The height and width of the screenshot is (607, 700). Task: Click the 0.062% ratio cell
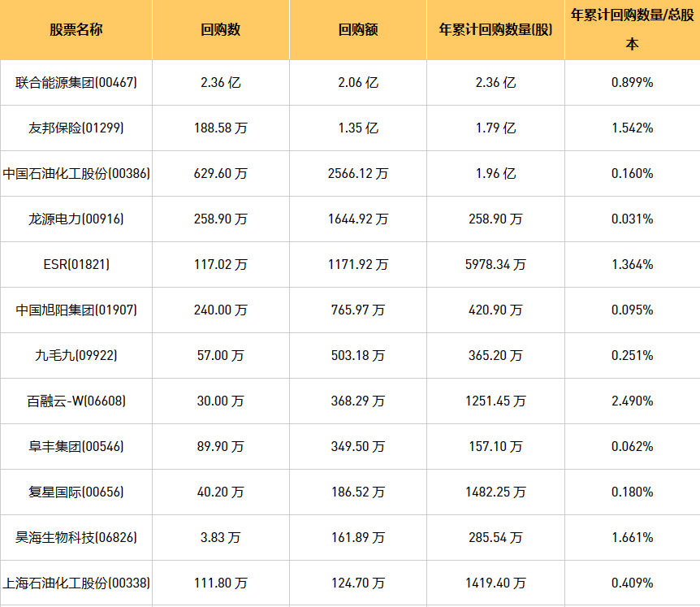pos(632,447)
